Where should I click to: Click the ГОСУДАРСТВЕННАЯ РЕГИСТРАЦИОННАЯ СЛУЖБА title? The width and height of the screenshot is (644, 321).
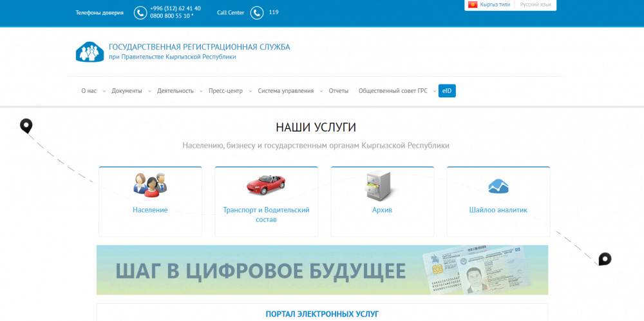199,47
